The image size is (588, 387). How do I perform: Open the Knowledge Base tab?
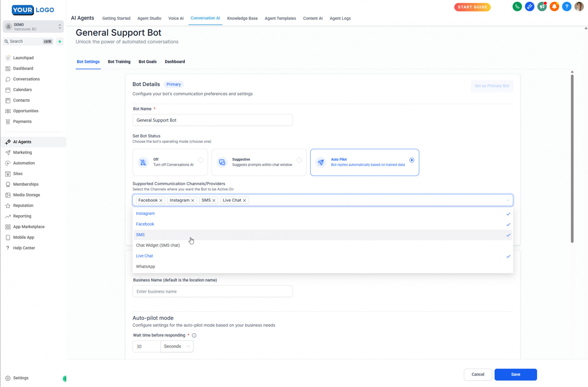point(242,18)
